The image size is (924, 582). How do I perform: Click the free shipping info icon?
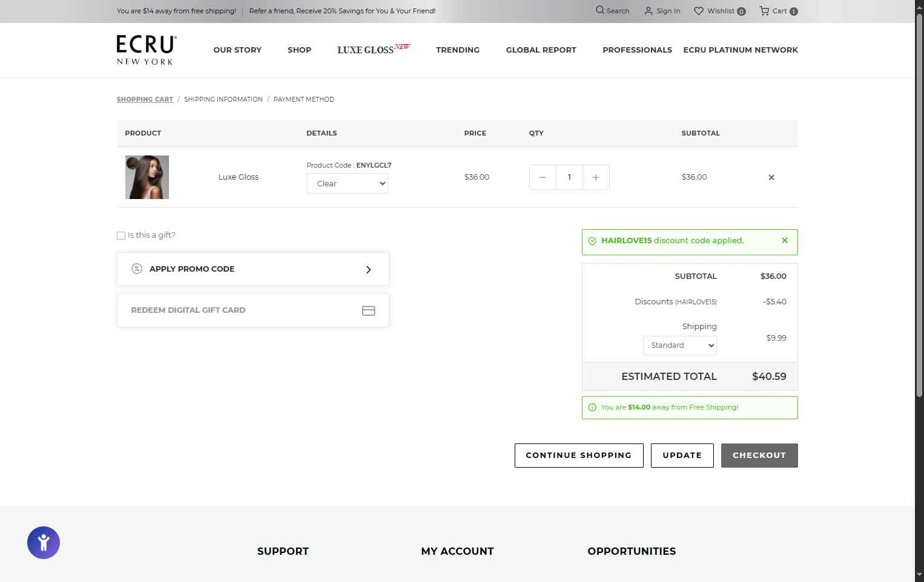[592, 407]
